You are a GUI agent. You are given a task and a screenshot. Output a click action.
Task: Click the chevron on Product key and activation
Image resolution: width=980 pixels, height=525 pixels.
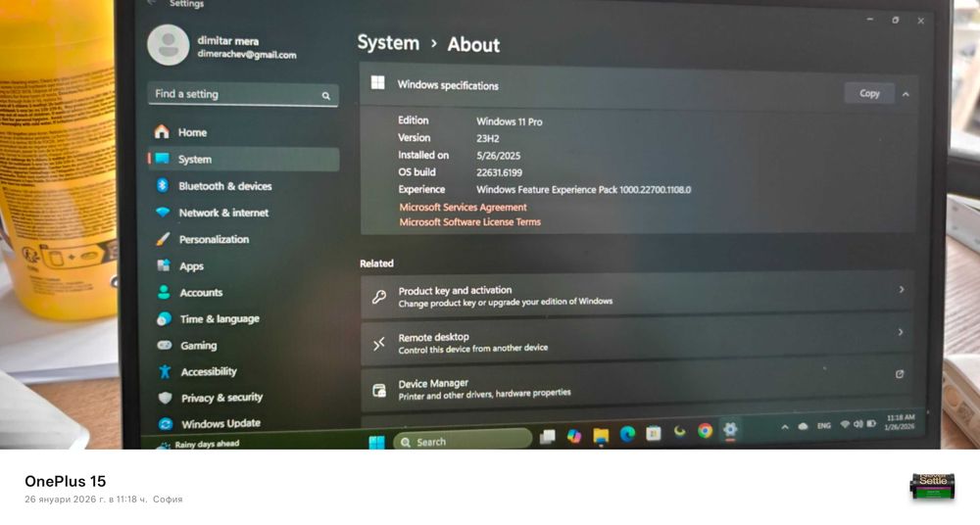click(x=902, y=289)
